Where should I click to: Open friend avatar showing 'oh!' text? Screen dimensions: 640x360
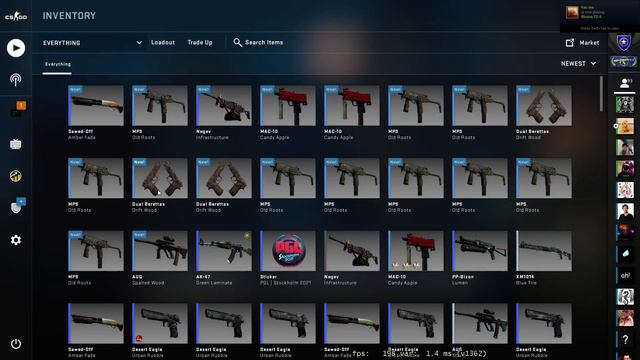625,275
